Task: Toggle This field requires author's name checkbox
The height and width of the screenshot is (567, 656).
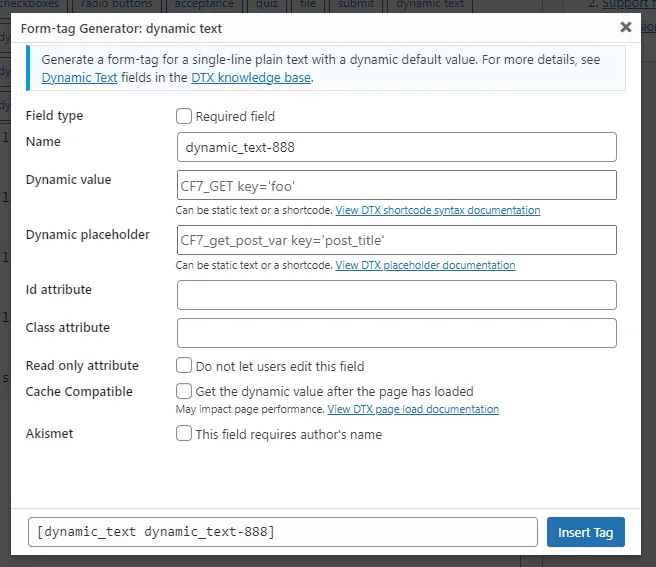Action: 184,434
